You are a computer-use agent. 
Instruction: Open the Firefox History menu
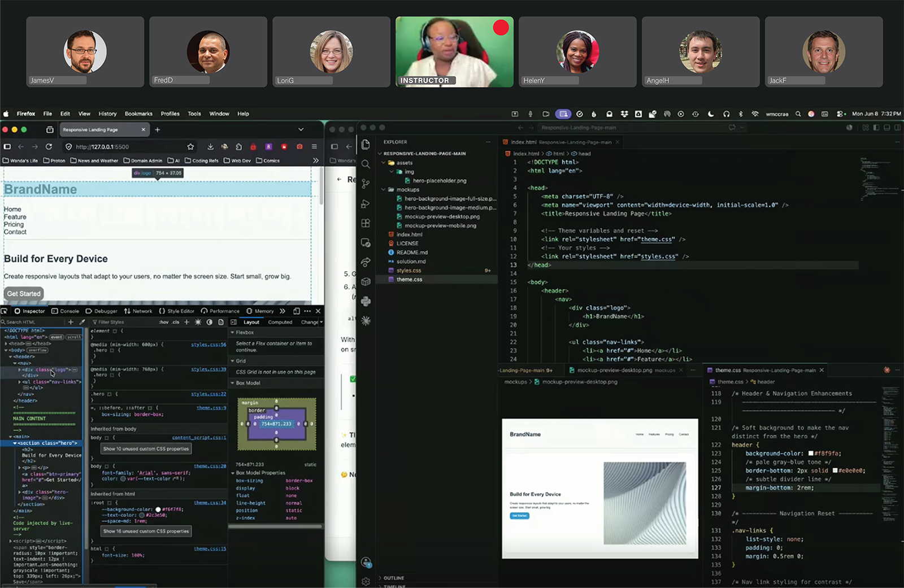coord(107,114)
